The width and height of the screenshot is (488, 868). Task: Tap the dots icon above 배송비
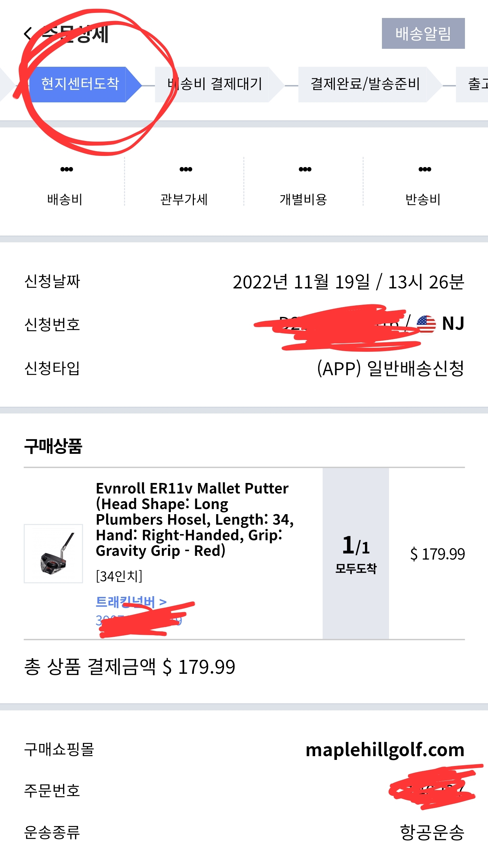pyautogui.click(x=66, y=169)
